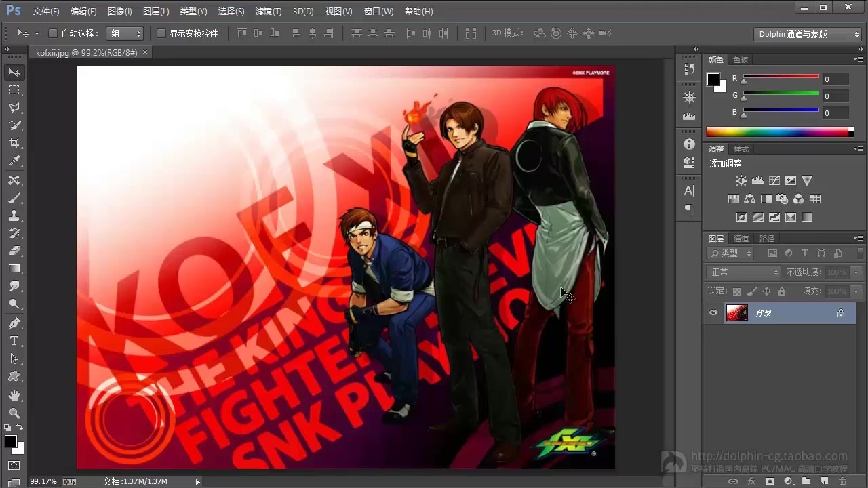Image resolution: width=868 pixels, height=488 pixels.
Task: Add a Color Balance adjustment
Action: point(749,199)
